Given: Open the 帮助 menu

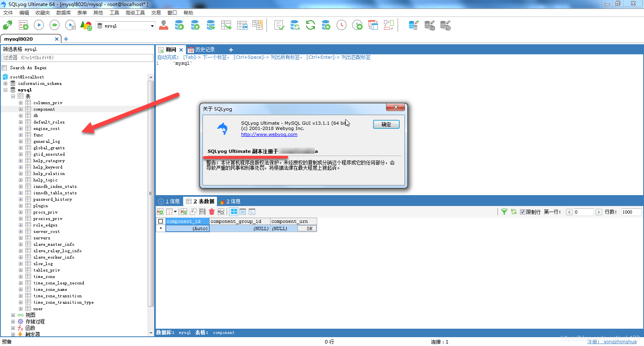Looking at the screenshot, I should coord(188,13).
